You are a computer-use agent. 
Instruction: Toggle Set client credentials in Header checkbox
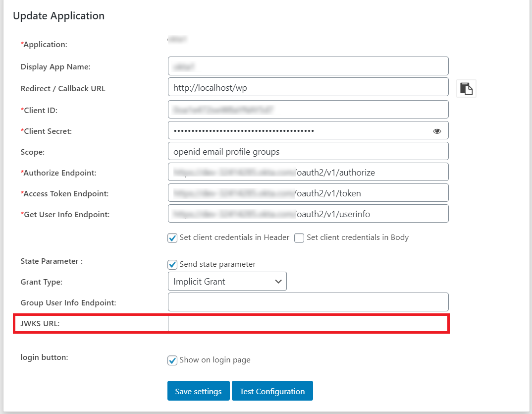(172, 237)
